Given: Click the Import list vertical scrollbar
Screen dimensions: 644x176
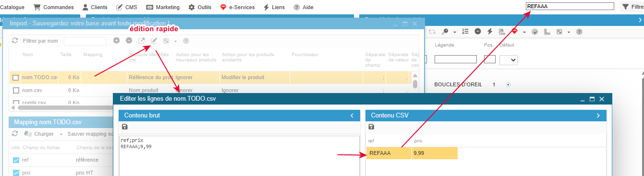Looking at the screenshot, I should pyautogui.click(x=415, y=84).
